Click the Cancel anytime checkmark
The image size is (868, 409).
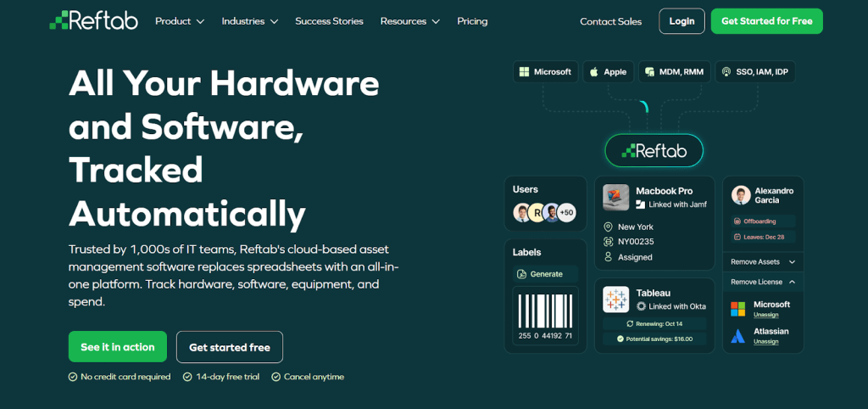[276, 377]
